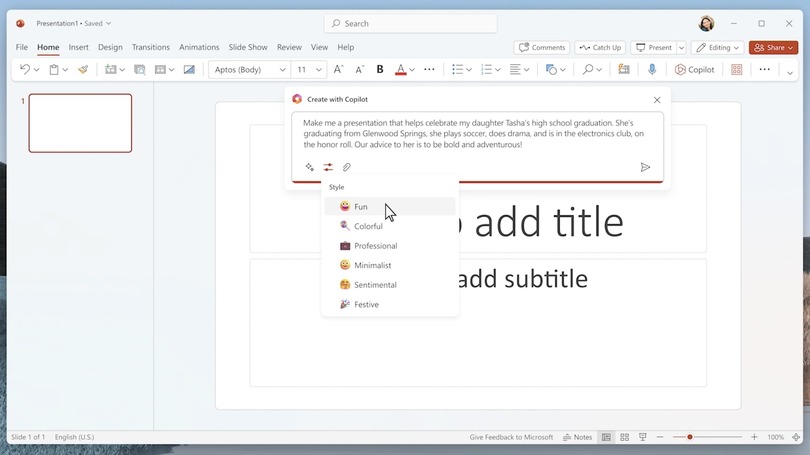Image resolution: width=810 pixels, height=455 pixels.
Task: Click Give Feedback to Microsoft
Action: [x=511, y=437]
